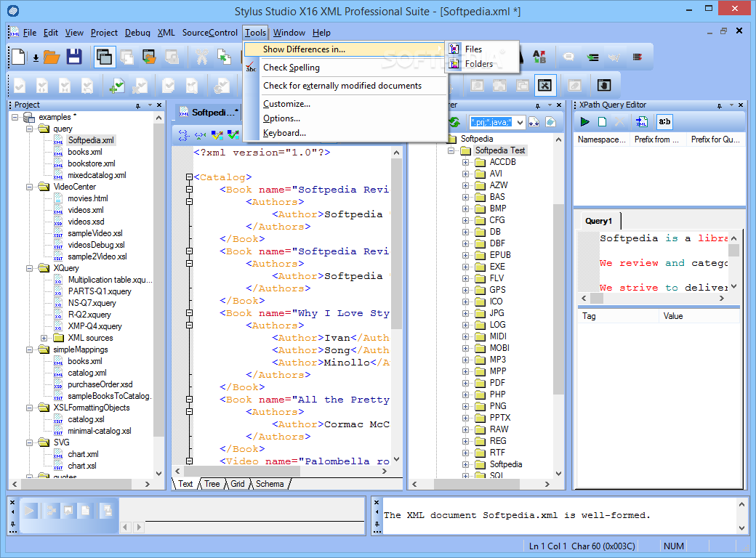Open the XML menu
Viewport: 756px width, 558px height.
tap(166, 33)
